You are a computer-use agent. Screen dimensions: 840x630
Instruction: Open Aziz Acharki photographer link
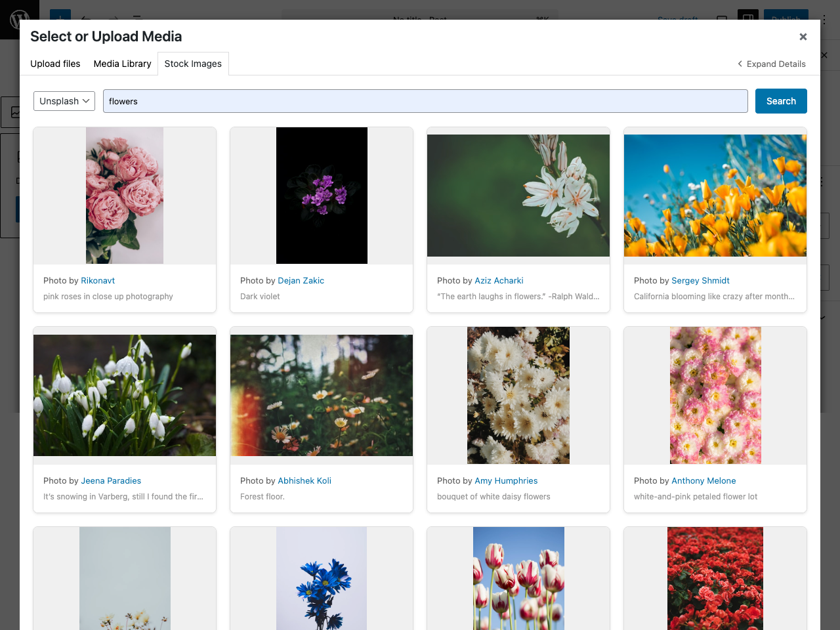(499, 280)
